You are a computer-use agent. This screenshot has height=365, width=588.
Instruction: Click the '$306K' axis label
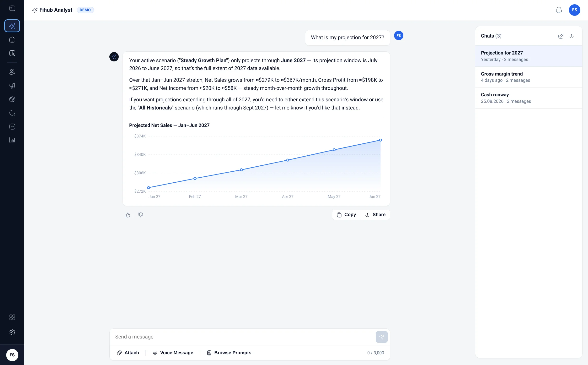[140, 173]
